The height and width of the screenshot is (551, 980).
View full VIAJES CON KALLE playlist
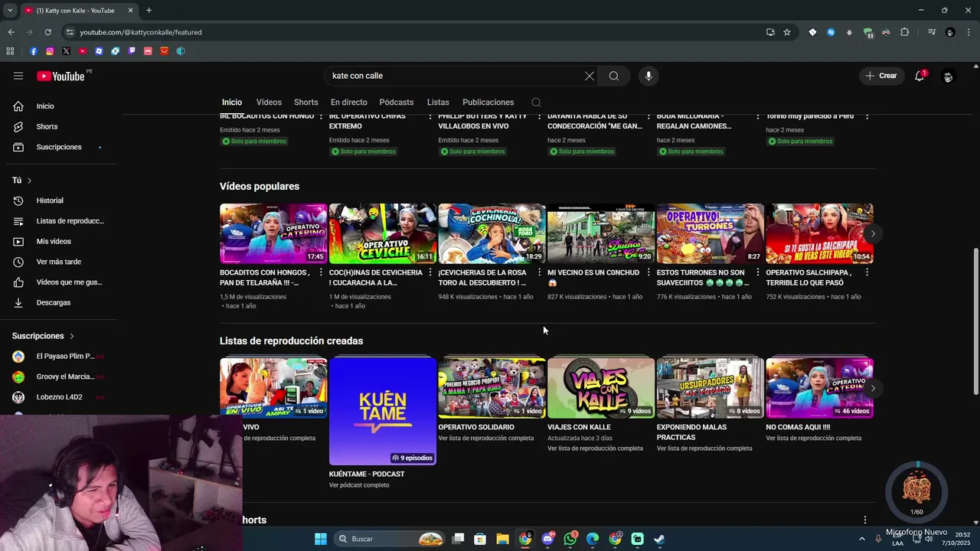tap(595, 448)
